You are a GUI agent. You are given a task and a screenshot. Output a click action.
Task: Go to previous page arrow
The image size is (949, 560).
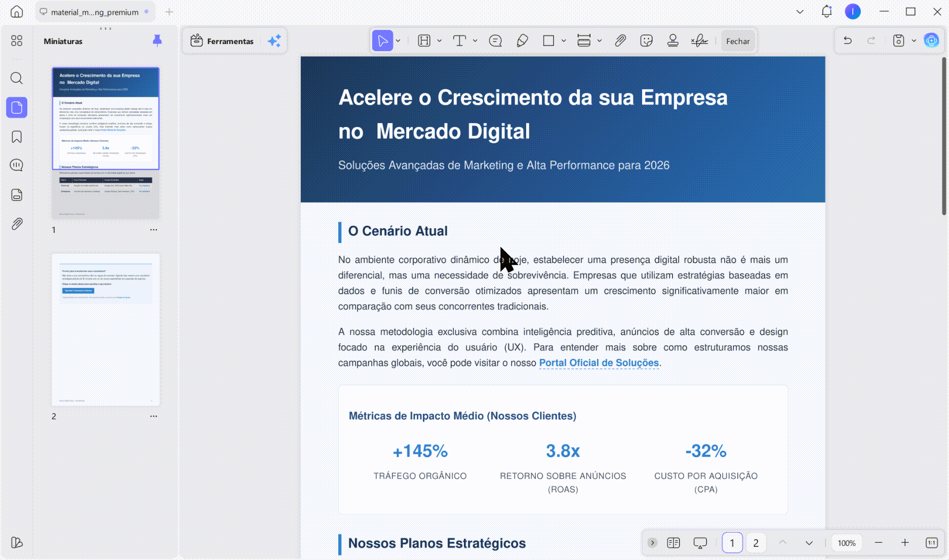coord(782,543)
